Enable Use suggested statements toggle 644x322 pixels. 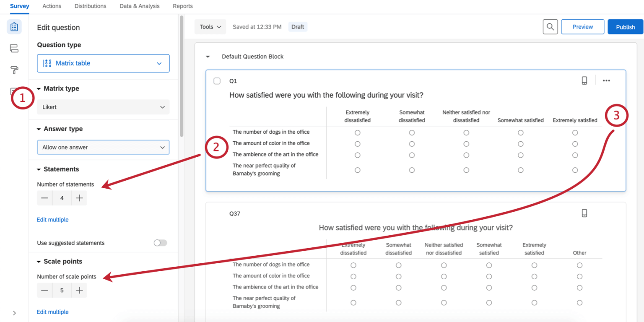[160, 243]
